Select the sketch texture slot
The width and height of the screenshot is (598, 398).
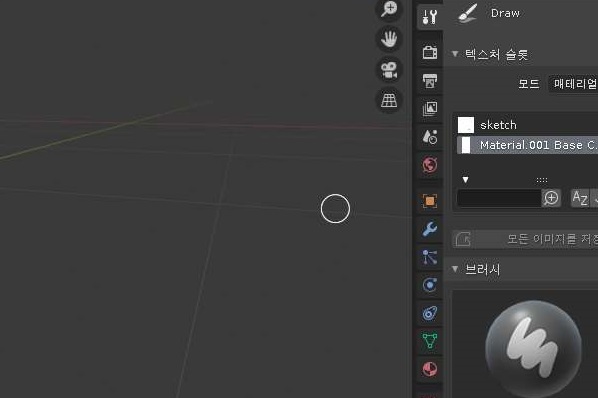click(527, 125)
